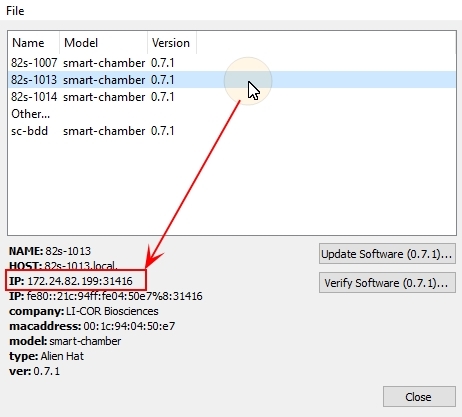The width and height of the screenshot is (462, 417).
Task: Close the dialog with Close button
Action: (419, 396)
